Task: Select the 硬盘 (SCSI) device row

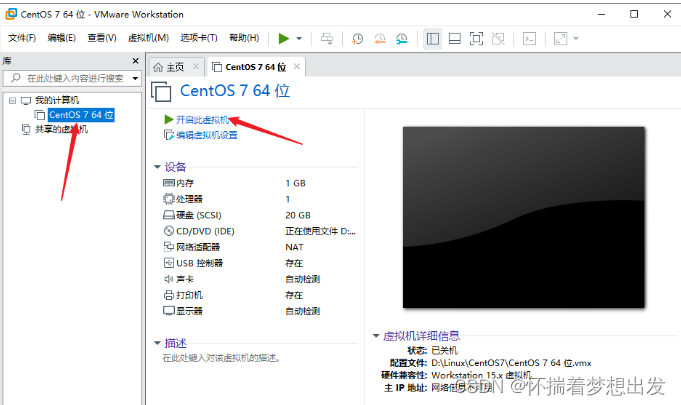Action: pos(260,215)
